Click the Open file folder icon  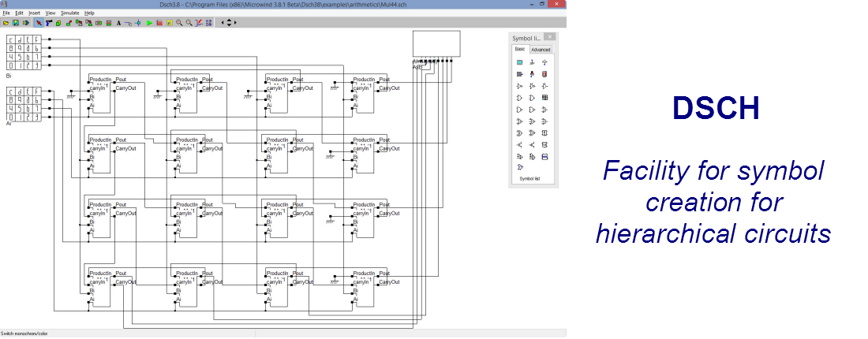[x=6, y=23]
